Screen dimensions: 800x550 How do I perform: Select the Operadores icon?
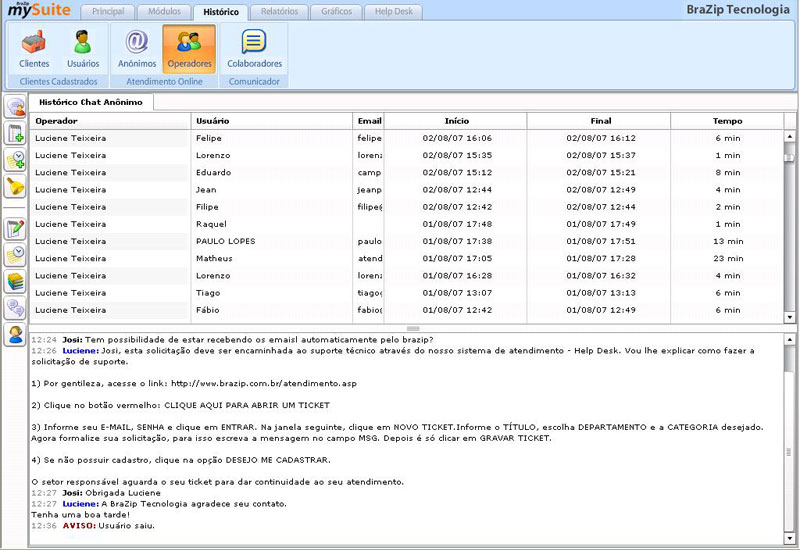click(x=189, y=48)
